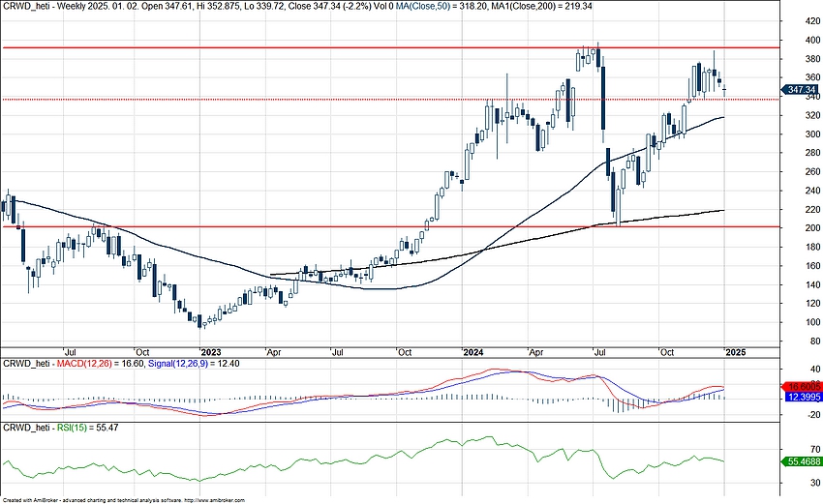Click the 140 price axis label
The image size is (823, 504).
point(812,284)
